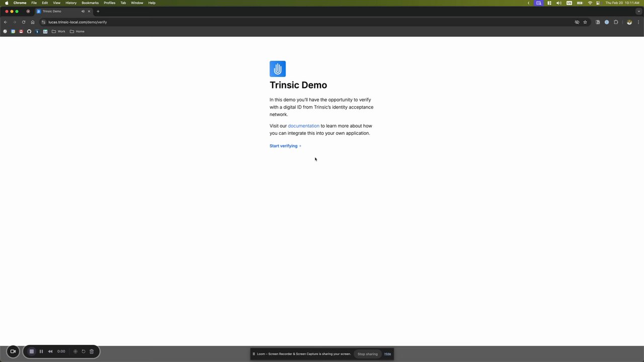The image size is (644, 362).
Task: Open the History menu
Action: [71, 3]
